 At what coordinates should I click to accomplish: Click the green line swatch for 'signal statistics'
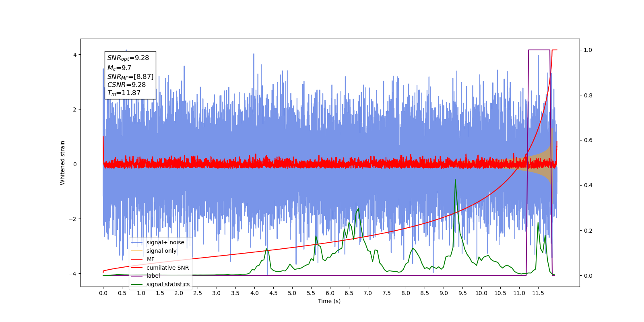[137, 284]
